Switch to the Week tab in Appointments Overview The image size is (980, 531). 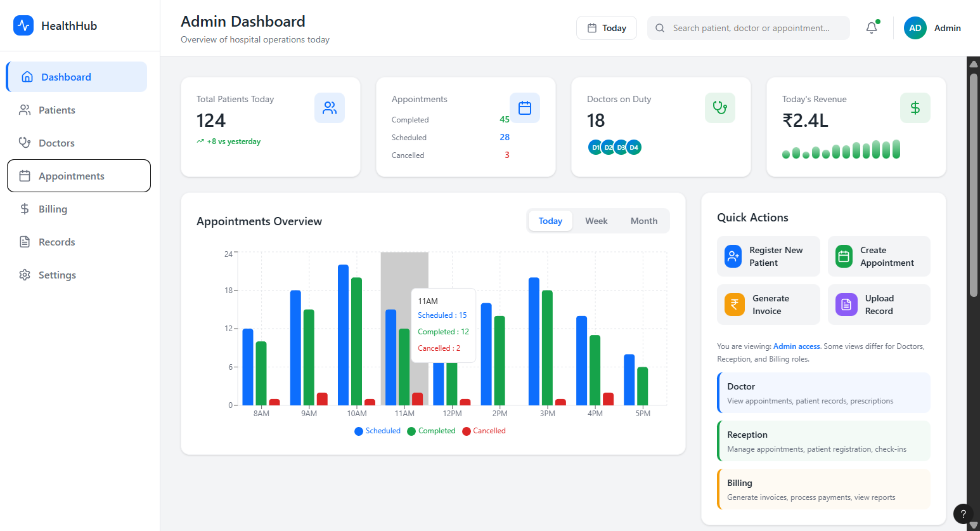pyautogui.click(x=596, y=221)
